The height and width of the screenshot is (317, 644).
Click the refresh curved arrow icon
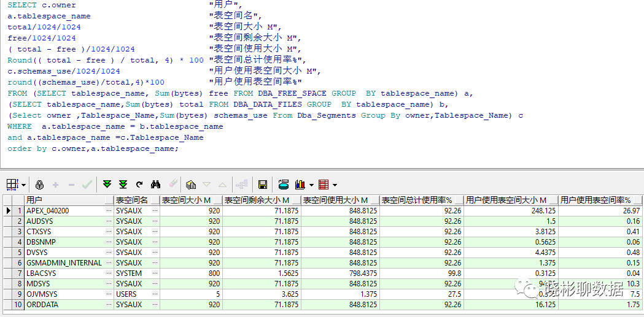point(139,185)
